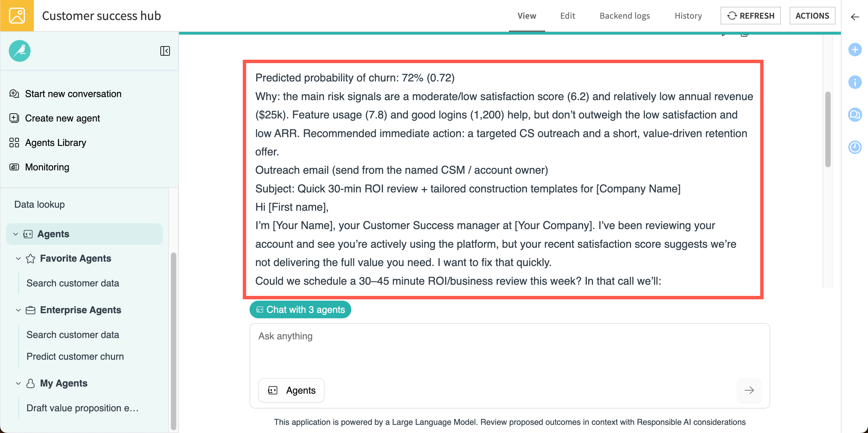Click the blue plus icon in right rail
This screenshot has width=868, height=433.
point(855,50)
